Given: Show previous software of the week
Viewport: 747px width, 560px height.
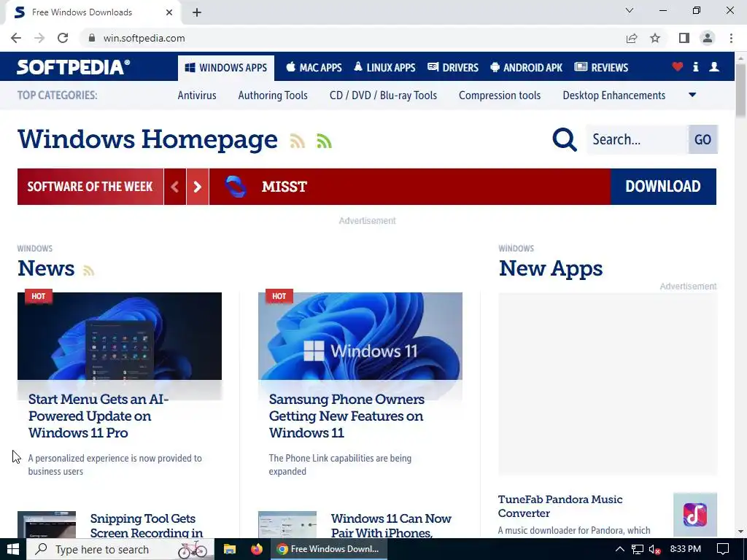Looking at the screenshot, I should point(175,187).
